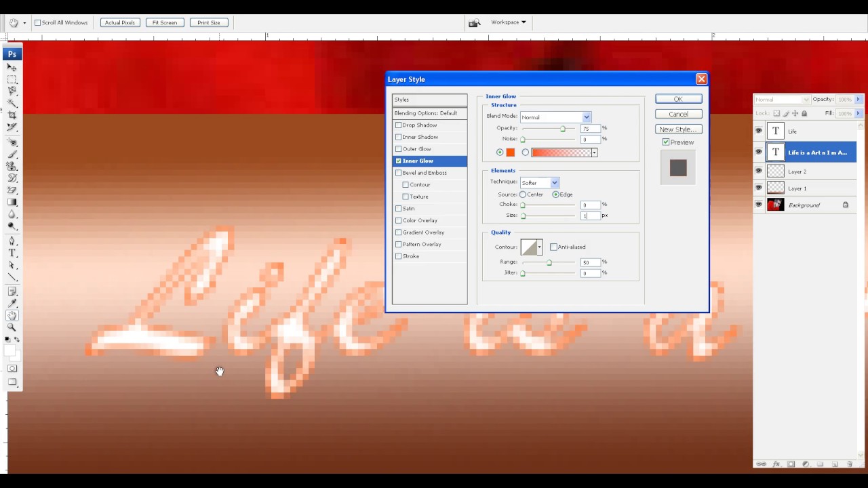Select the Clone Stamp tool

point(12,166)
